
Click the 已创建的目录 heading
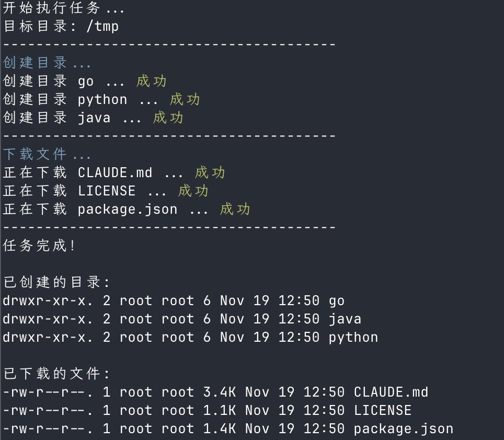pos(56,283)
